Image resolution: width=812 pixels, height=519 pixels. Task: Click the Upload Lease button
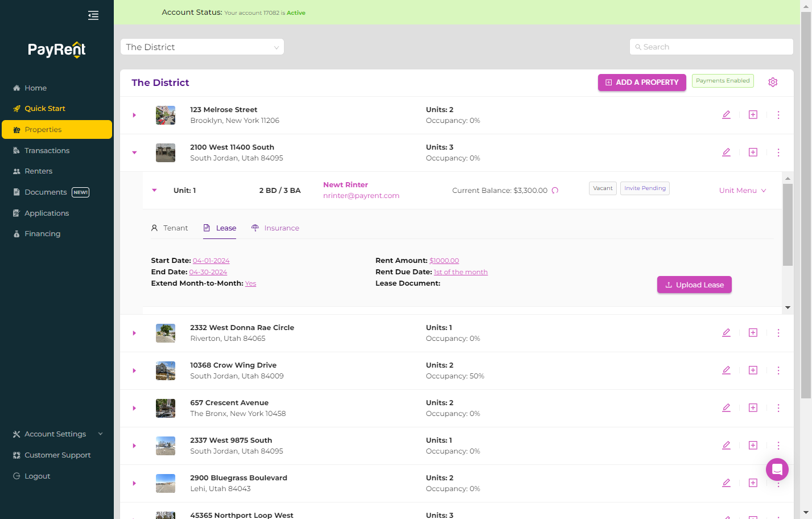[x=694, y=285]
